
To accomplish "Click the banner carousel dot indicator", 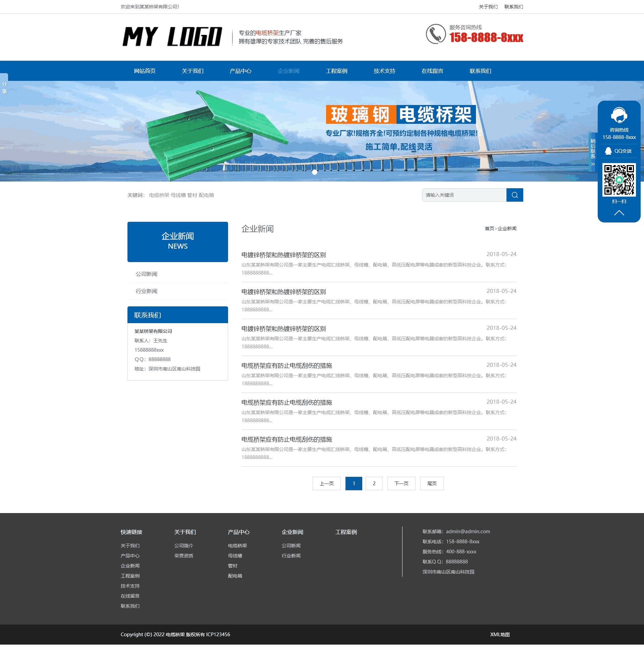I will tap(314, 172).
